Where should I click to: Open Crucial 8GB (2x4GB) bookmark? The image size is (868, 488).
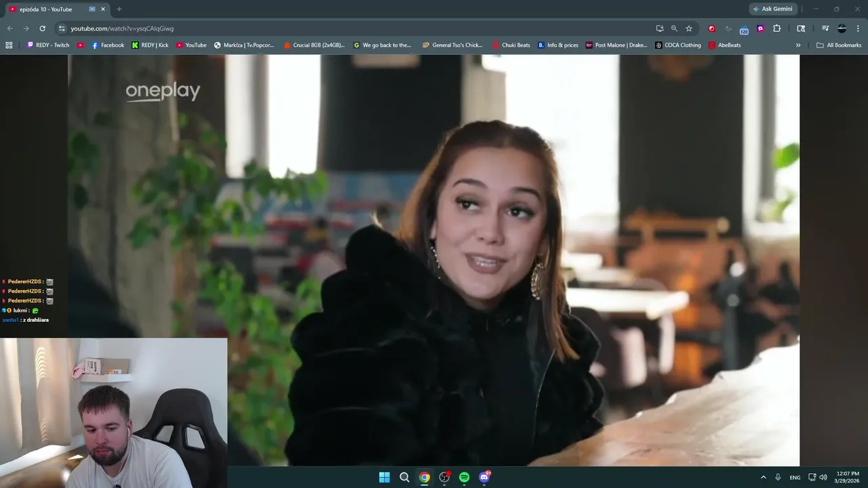[314, 45]
